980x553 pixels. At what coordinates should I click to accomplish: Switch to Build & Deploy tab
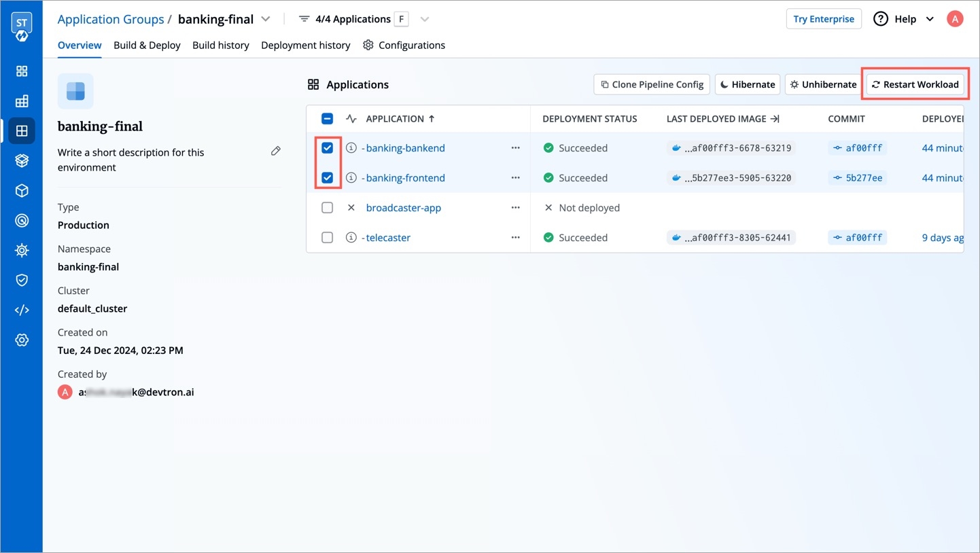(x=147, y=45)
